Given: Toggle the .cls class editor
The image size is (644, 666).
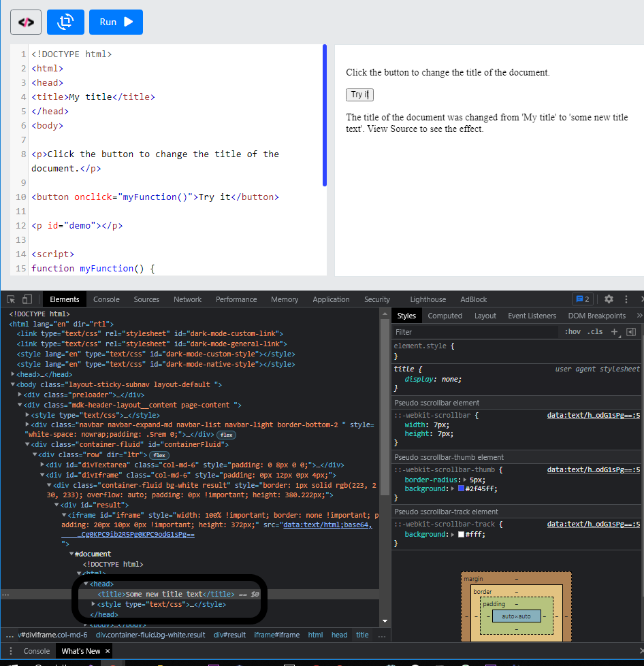Looking at the screenshot, I should (x=595, y=332).
